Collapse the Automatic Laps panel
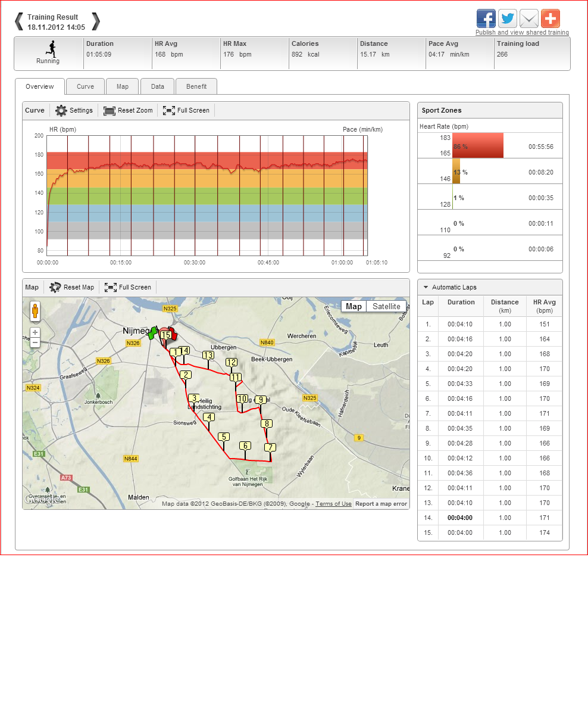The height and width of the screenshot is (710, 588). pos(426,287)
